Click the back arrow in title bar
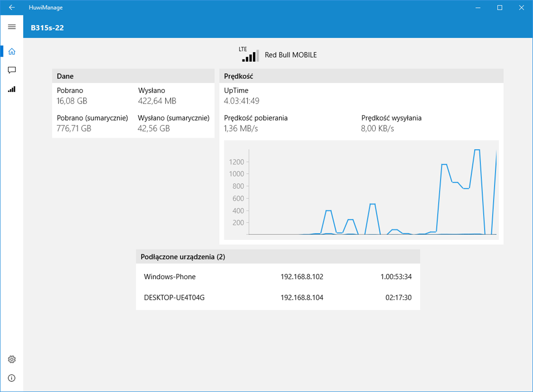This screenshot has height=392, width=533. click(x=12, y=7)
